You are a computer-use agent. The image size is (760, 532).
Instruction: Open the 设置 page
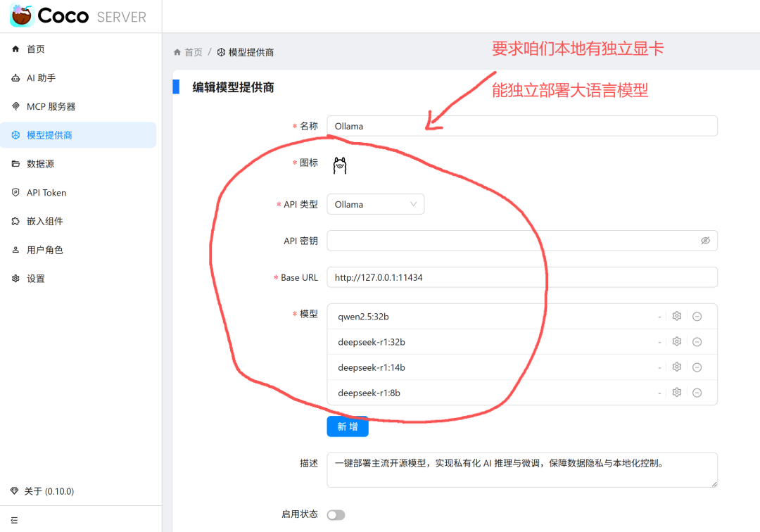[x=39, y=278]
